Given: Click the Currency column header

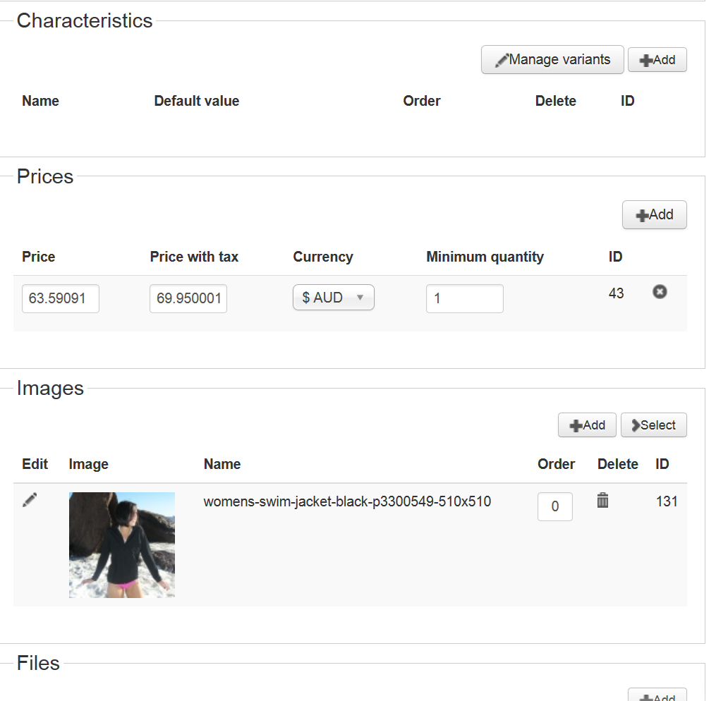Looking at the screenshot, I should [x=322, y=257].
